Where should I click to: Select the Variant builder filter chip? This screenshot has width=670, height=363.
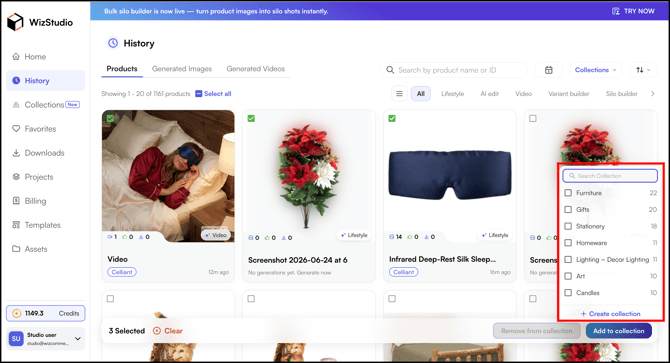[569, 94]
